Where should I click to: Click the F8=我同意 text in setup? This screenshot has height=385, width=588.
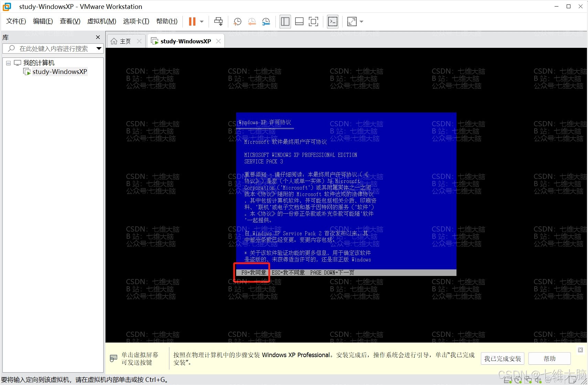click(254, 272)
